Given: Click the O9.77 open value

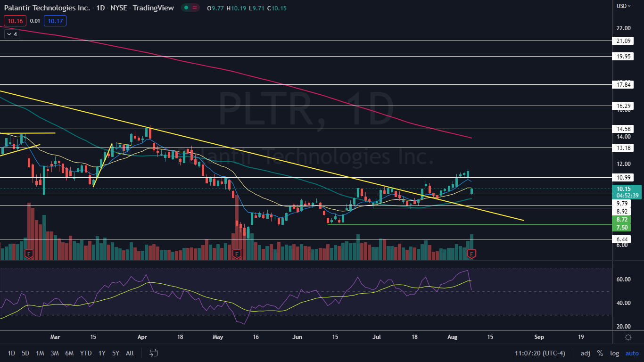Looking at the screenshot, I should [215, 8].
